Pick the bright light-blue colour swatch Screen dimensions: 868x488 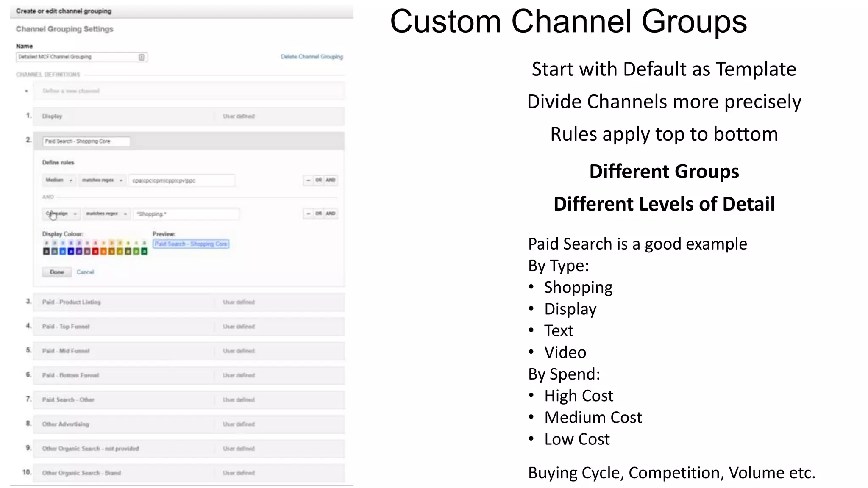(63, 251)
